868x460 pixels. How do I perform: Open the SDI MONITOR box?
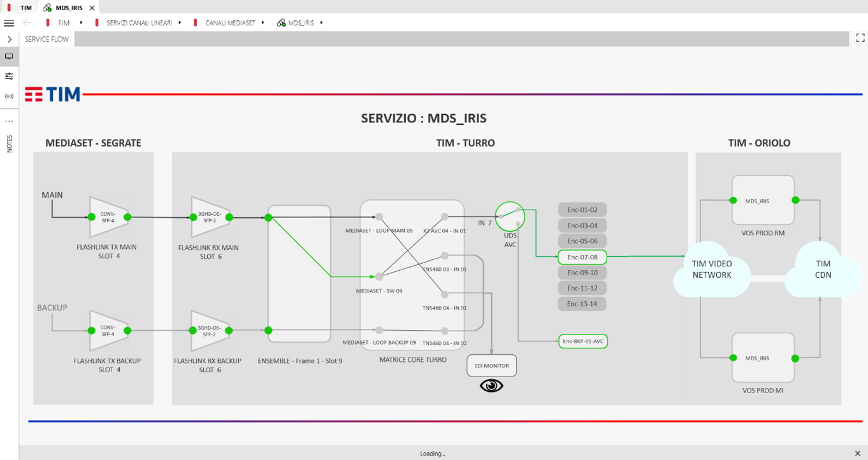coord(491,366)
